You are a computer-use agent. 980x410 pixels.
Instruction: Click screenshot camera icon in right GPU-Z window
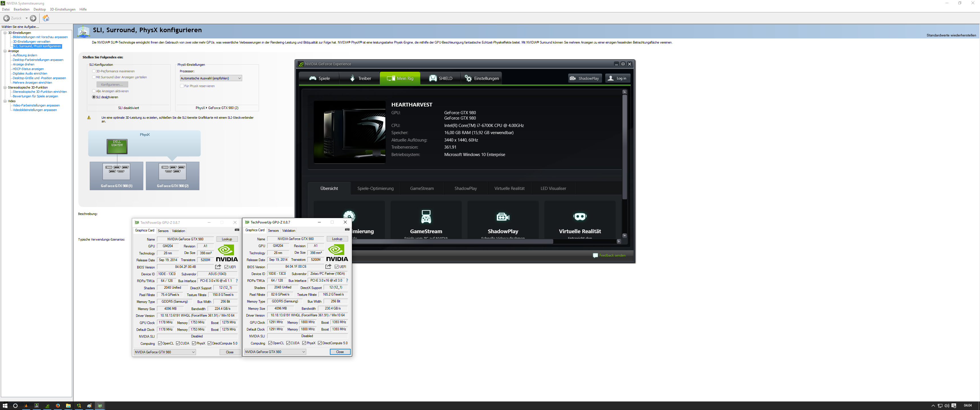(347, 230)
